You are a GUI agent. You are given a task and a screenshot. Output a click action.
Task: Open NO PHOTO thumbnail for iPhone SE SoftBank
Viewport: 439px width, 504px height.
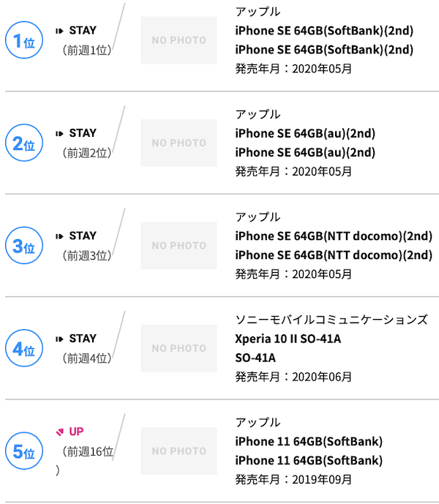[179, 40]
